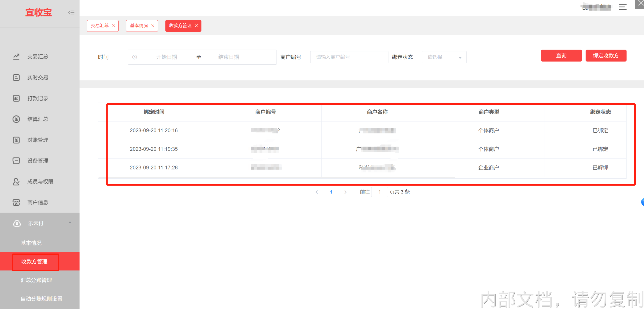The width and height of the screenshot is (644, 309).
Task: Click the 商户信息 shop icon
Action: (x=16, y=203)
